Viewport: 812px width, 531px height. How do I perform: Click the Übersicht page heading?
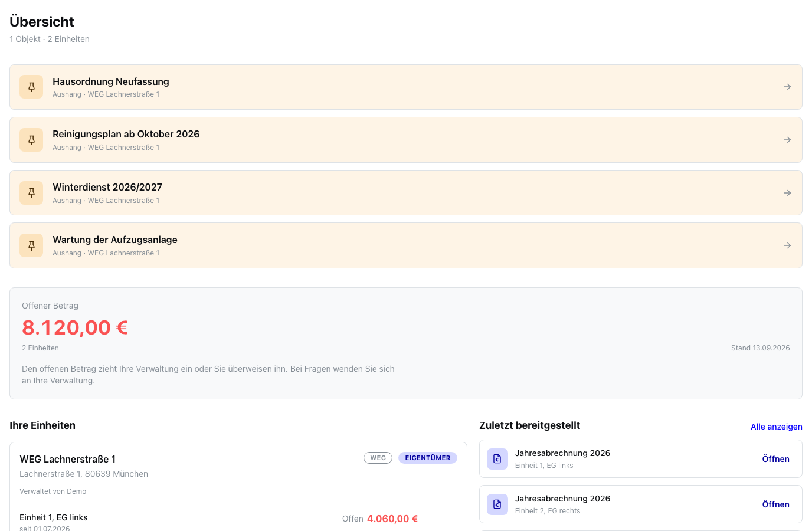point(42,22)
